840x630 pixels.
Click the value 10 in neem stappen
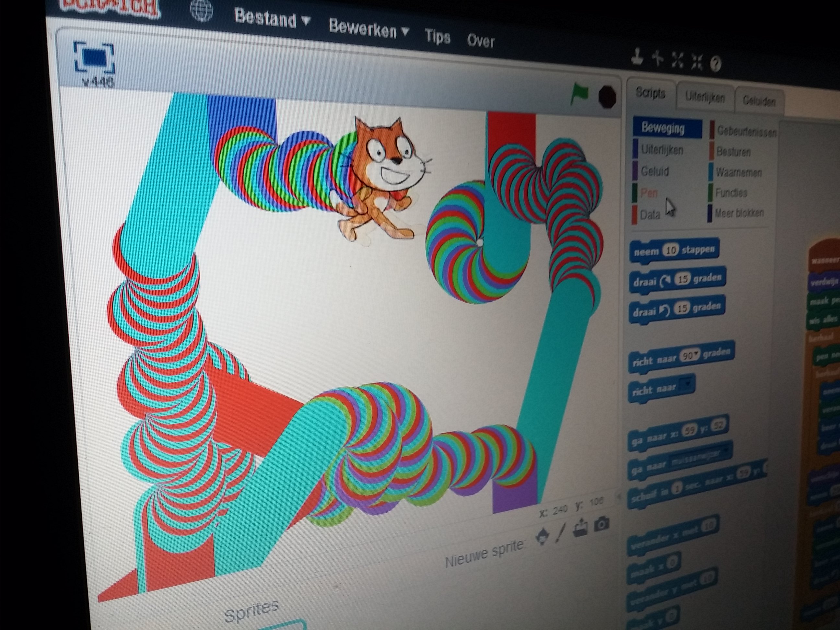pyautogui.click(x=671, y=250)
